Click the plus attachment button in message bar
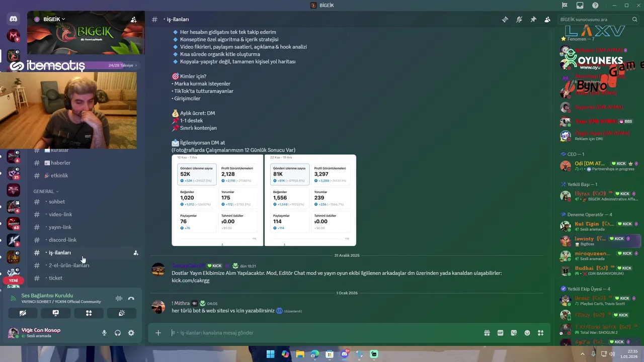Screen dimensions: 644x362 click(x=158, y=333)
